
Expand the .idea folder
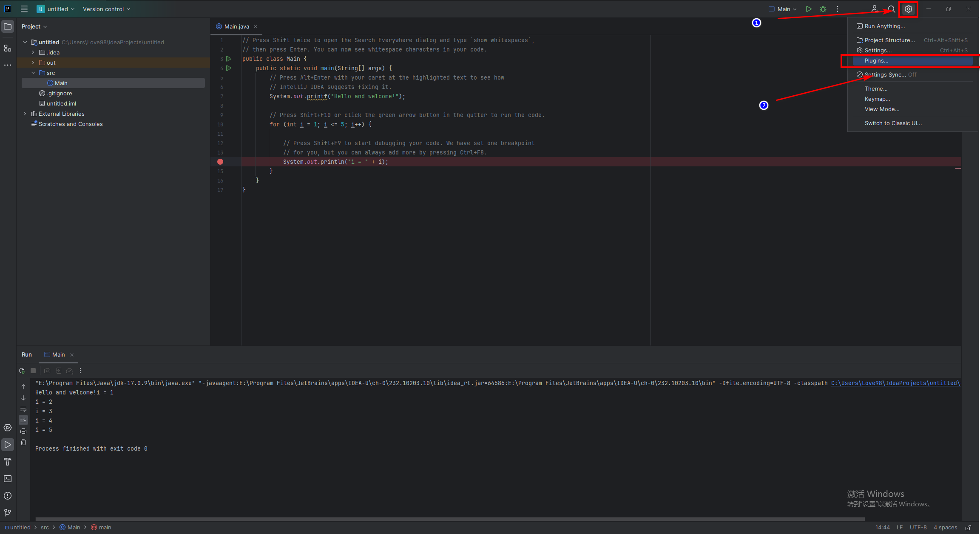pos(33,52)
